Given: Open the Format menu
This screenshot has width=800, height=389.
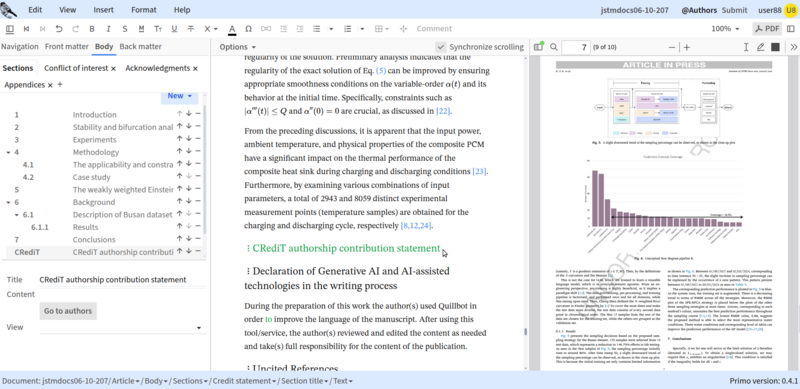Looking at the screenshot, I should [144, 10].
